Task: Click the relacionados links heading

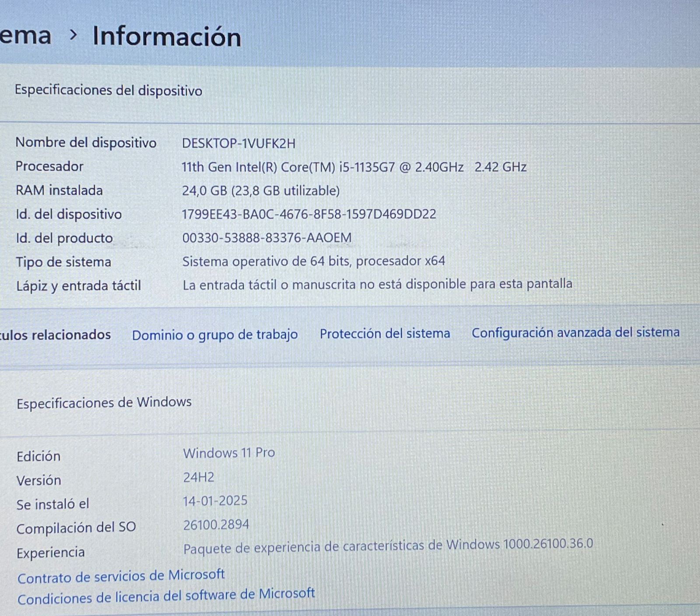Action: [56, 335]
